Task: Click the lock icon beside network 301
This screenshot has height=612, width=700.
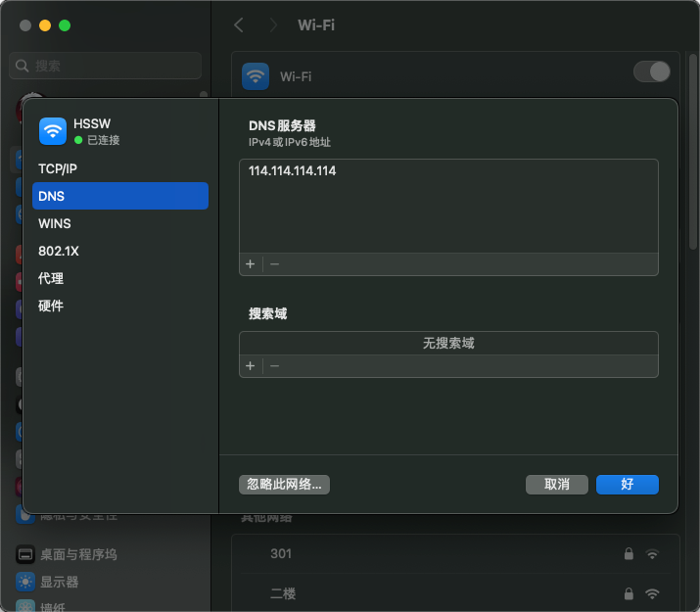Action: pyautogui.click(x=629, y=554)
